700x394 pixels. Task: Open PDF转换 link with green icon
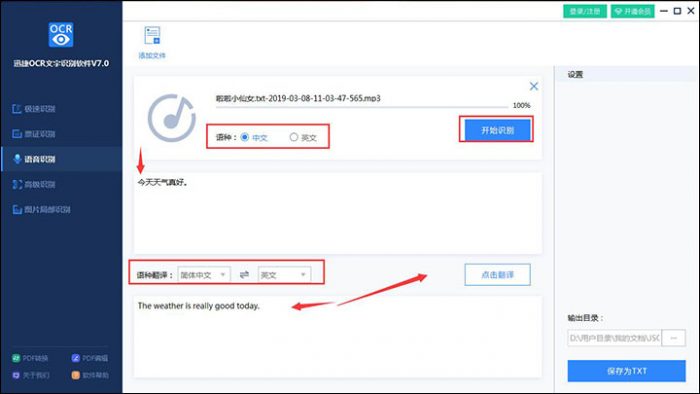[30, 358]
